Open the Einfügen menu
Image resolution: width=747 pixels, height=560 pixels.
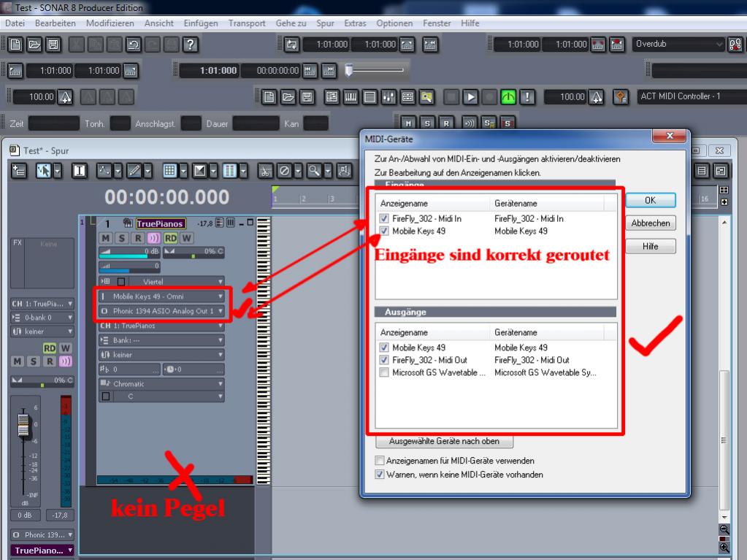pos(201,23)
